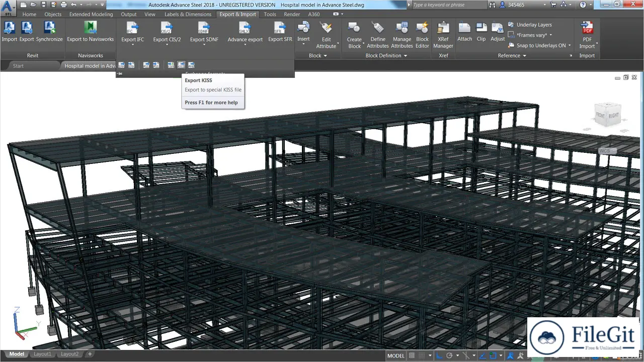
Task: Launch the Block Editor
Action: tap(423, 35)
